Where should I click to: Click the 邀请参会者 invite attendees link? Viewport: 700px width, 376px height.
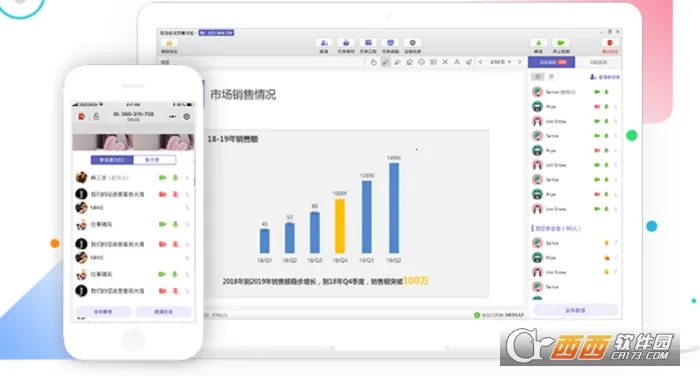coord(605,77)
